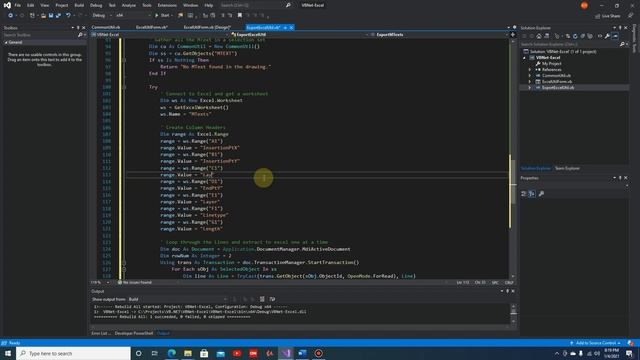This screenshot has width=640, height=360.
Task: Expand the CommonUtil.vb node
Action: 530,76
